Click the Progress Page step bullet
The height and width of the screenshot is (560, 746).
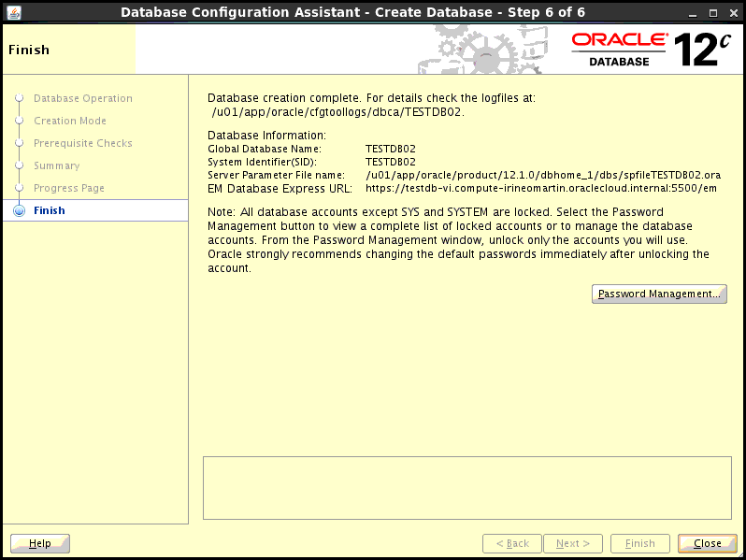(19, 188)
